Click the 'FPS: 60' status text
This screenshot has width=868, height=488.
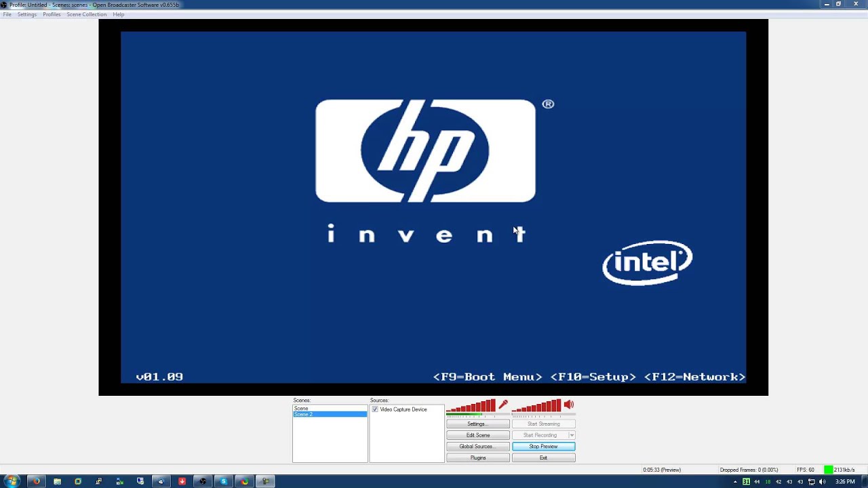pos(806,470)
